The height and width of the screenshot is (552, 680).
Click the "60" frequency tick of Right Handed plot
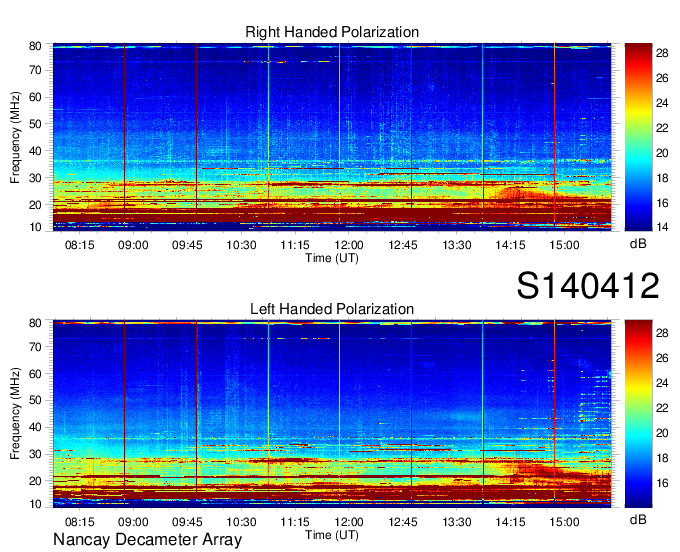(35, 97)
